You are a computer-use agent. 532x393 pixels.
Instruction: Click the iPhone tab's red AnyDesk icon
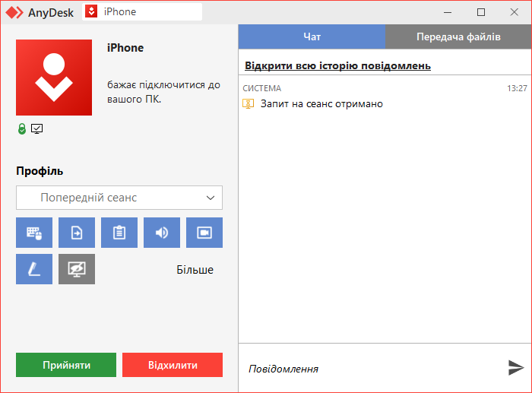pyautogui.click(x=91, y=11)
